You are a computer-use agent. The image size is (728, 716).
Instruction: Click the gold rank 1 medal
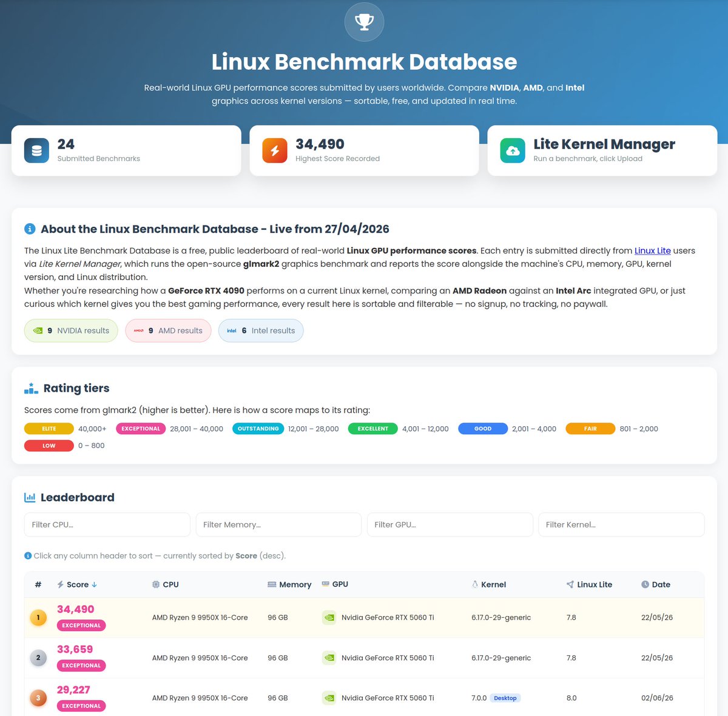click(38, 618)
